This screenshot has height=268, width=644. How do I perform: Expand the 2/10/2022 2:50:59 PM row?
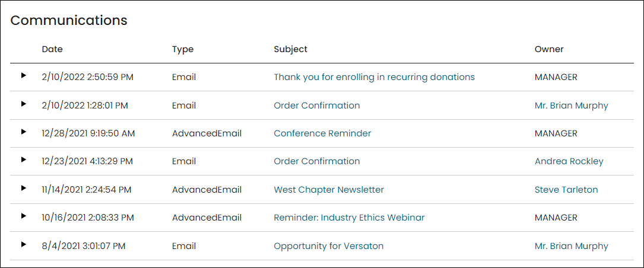click(x=23, y=75)
